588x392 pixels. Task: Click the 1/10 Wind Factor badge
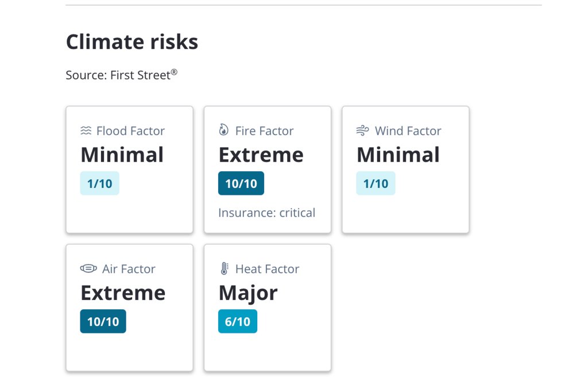pyautogui.click(x=376, y=183)
